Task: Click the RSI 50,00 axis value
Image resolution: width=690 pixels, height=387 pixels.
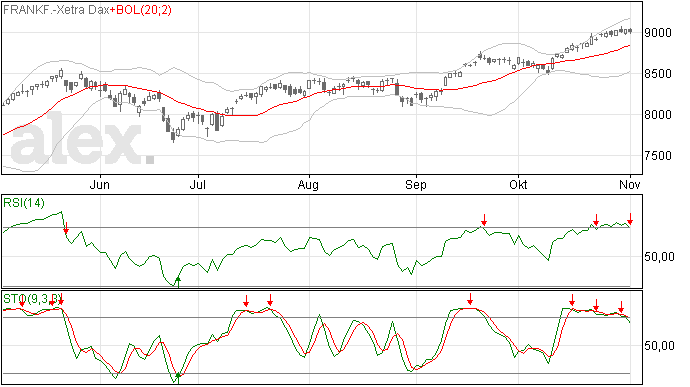Action: click(x=659, y=257)
